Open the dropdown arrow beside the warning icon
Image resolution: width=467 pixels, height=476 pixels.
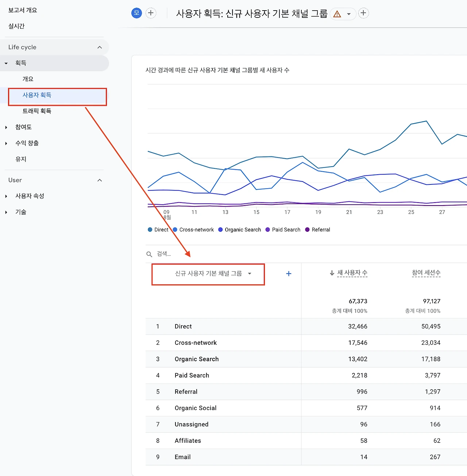coord(349,14)
